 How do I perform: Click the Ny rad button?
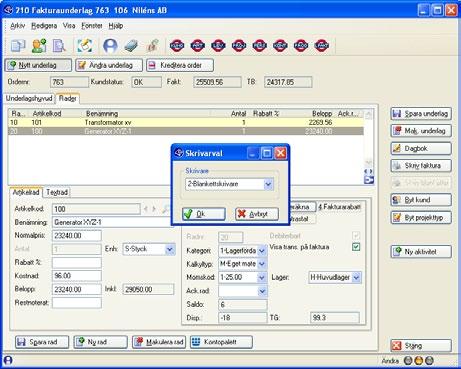(x=100, y=342)
